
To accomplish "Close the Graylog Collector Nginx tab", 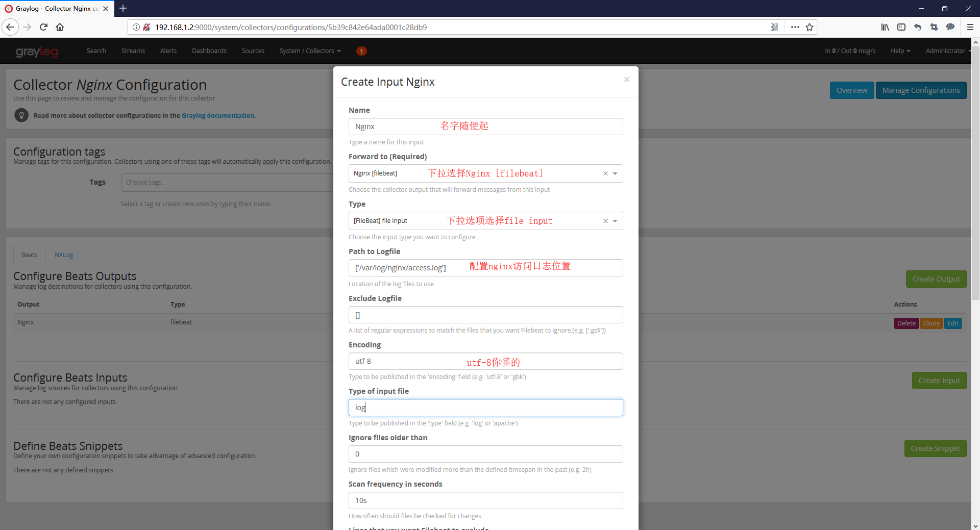I will [x=106, y=9].
